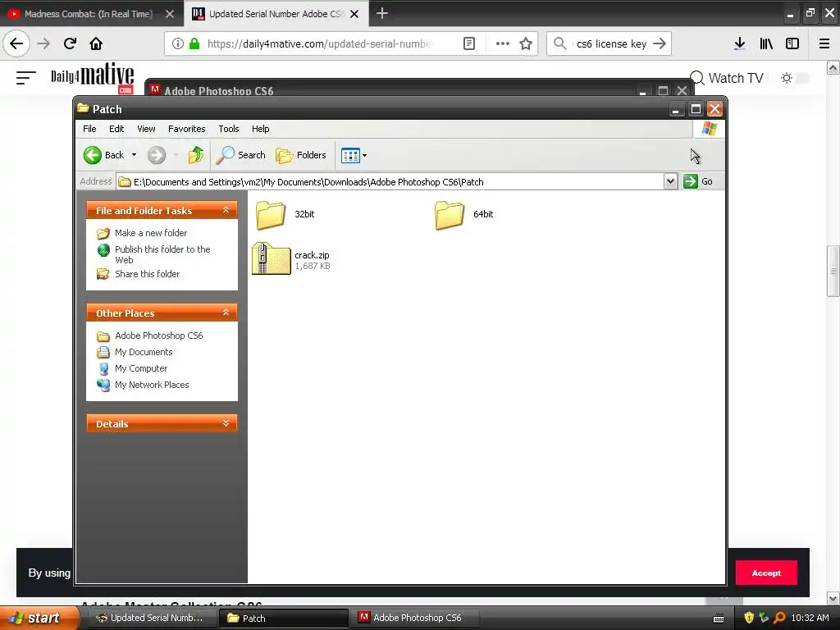
Task: Expand the Details panel
Action: coord(226,423)
